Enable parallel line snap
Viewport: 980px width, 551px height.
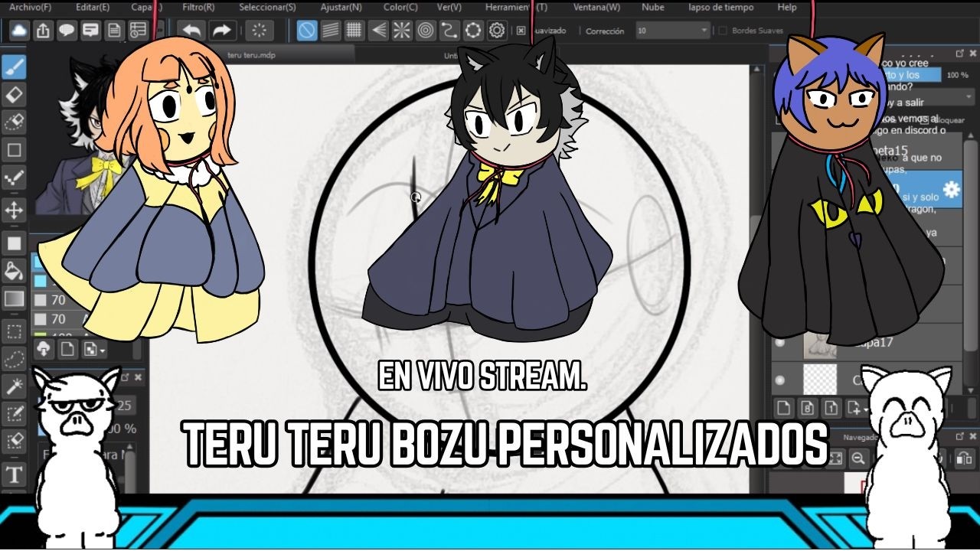(x=330, y=31)
